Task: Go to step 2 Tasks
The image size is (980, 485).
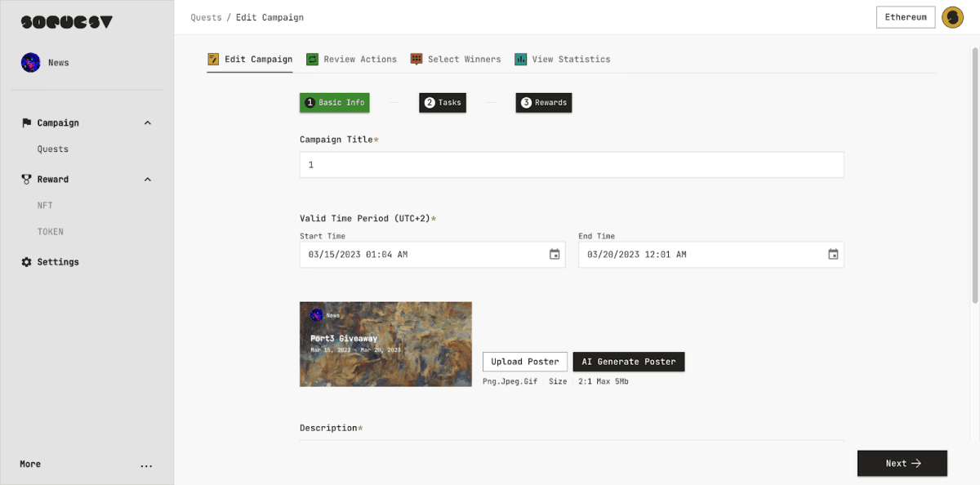Action: pos(443,103)
